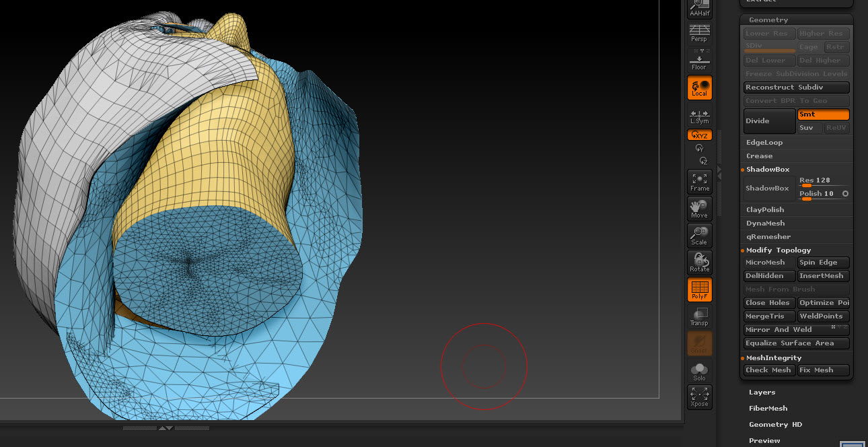The width and height of the screenshot is (868, 447).
Task: Collapse the Geometry palette header
Action: [x=768, y=20]
